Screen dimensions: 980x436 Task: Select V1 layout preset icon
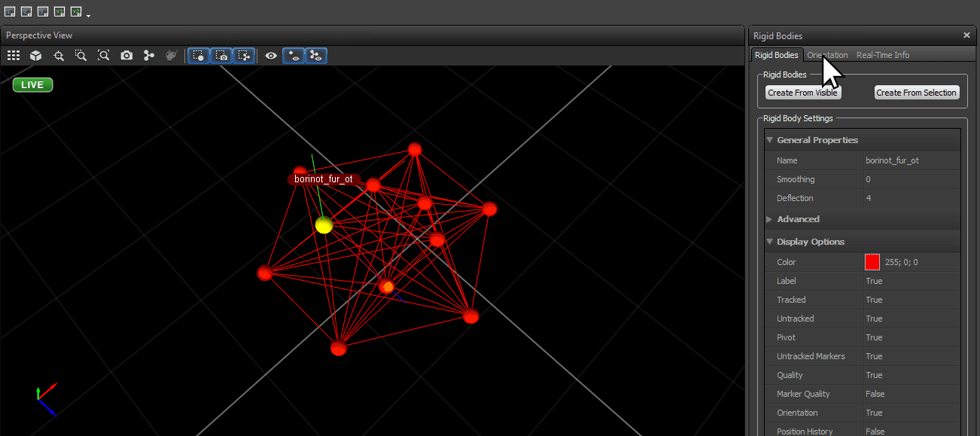(x=59, y=11)
